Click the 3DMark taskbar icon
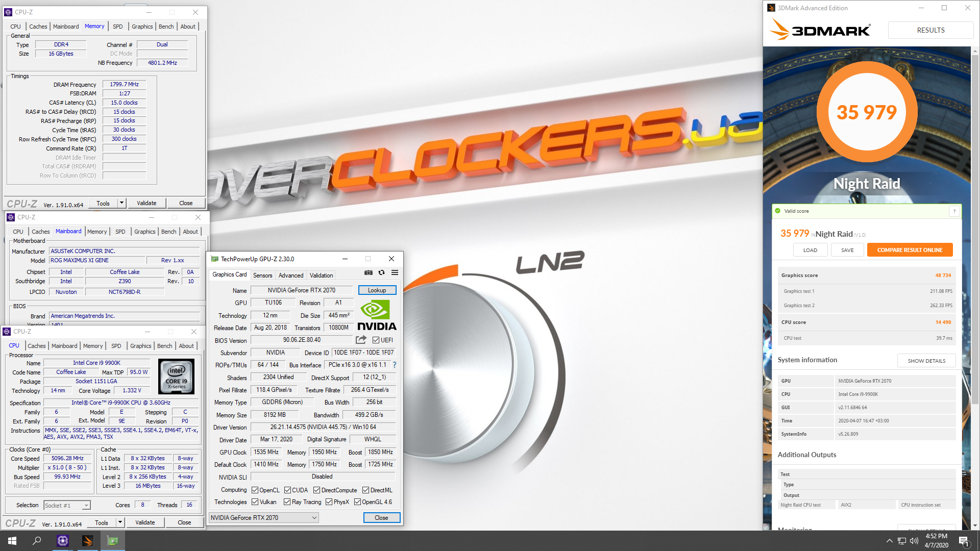 click(x=87, y=541)
